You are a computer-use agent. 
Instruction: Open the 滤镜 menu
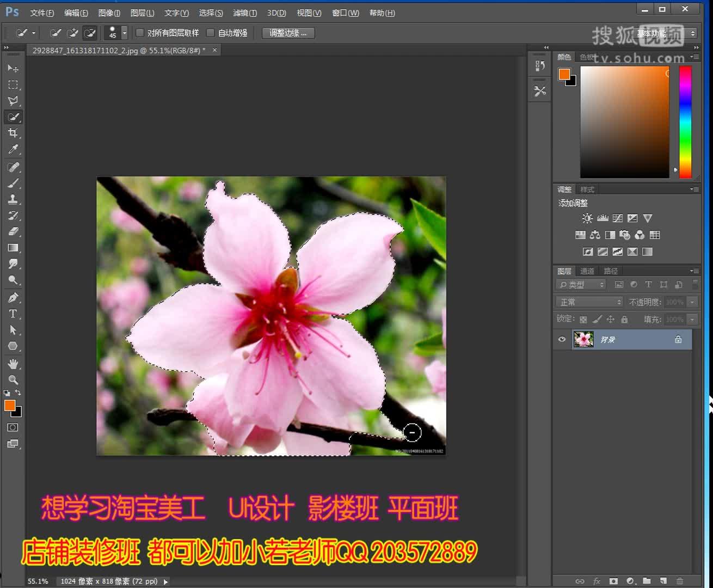244,13
